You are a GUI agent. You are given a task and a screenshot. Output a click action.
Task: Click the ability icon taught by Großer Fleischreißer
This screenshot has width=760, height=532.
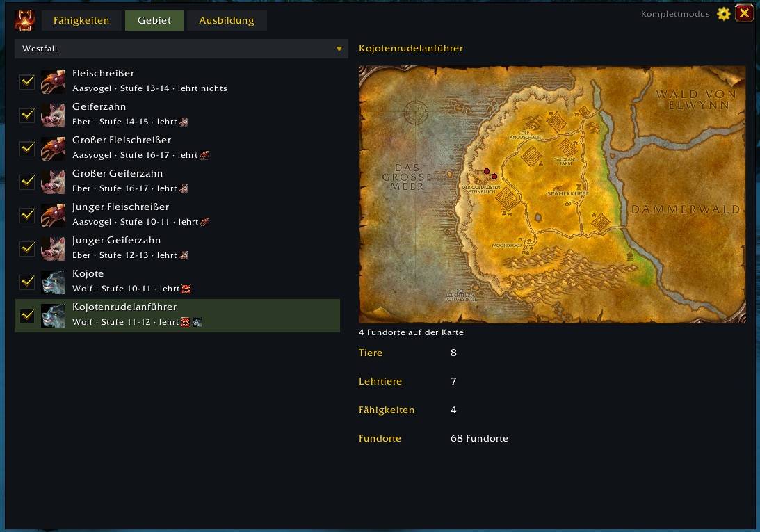click(204, 155)
